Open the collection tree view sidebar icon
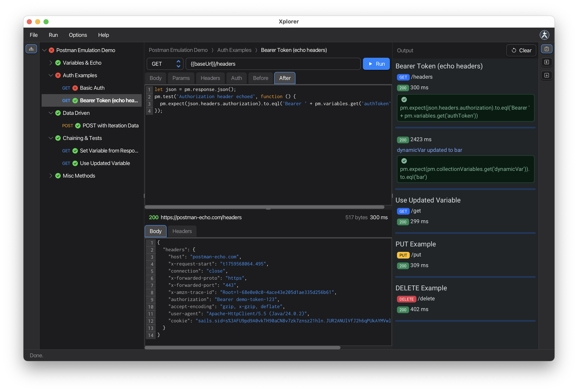 pos(31,49)
